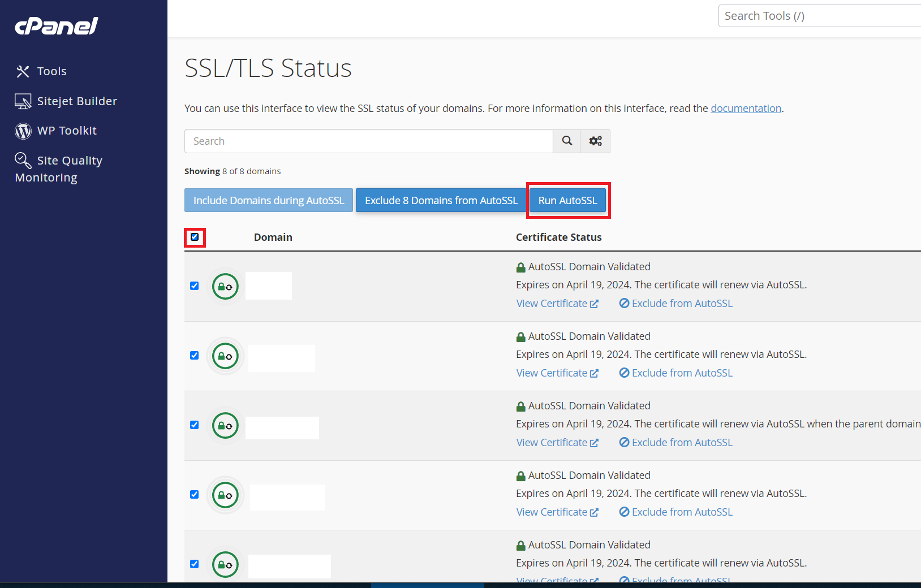Uncheck the second domain row checkbox

(x=195, y=355)
